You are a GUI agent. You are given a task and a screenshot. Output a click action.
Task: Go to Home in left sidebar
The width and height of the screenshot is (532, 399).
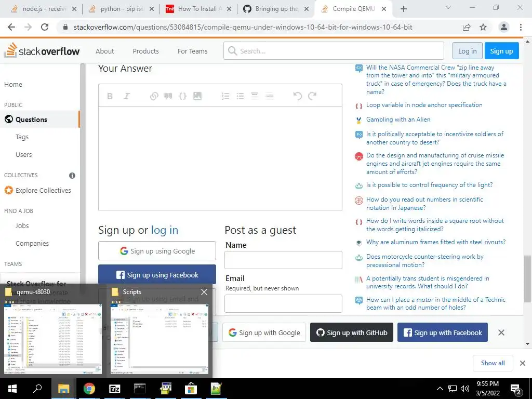pyautogui.click(x=13, y=85)
